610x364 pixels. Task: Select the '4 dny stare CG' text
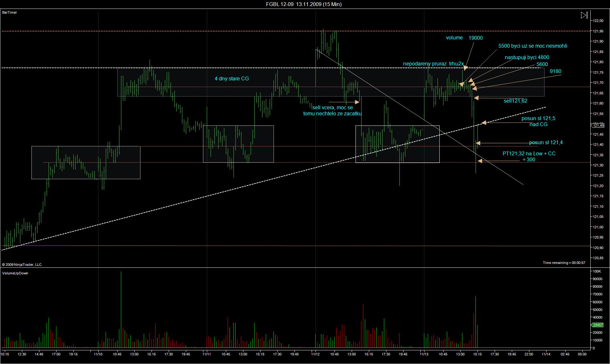tap(232, 78)
